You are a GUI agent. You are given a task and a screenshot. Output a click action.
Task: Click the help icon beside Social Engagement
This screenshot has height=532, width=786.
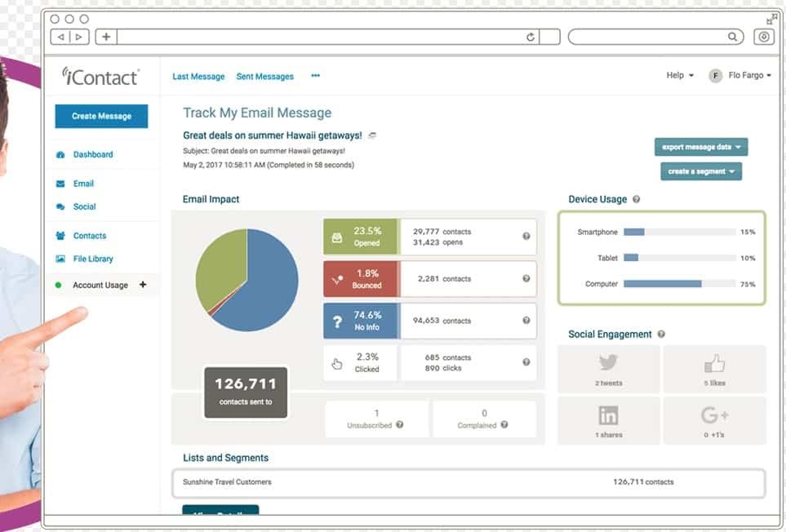tap(661, 335)
